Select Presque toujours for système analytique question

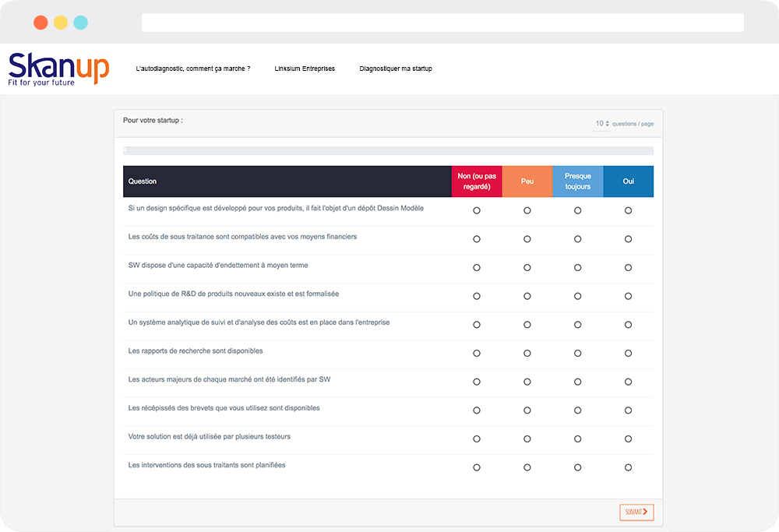(x=578, y=325)
